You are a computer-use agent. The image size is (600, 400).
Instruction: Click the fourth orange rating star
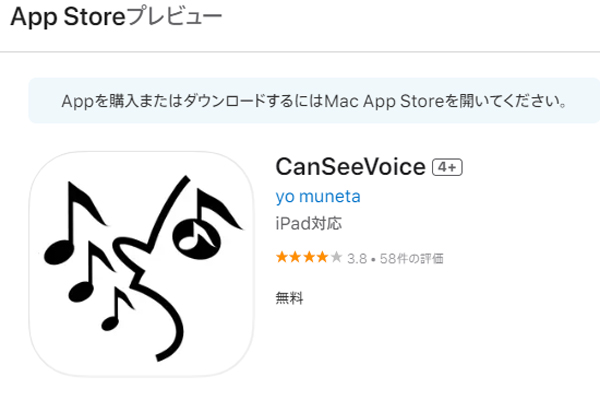coord(322,257)
